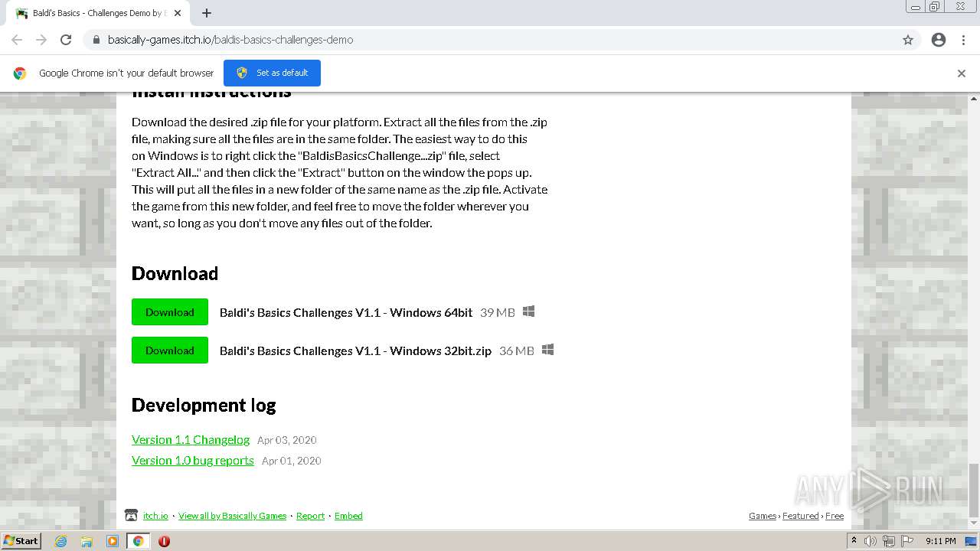Image resolution: width=980 pixels, height=551 pixels.
Task: Open the Chrome profile avatar
Action: [x=939, y=40]
